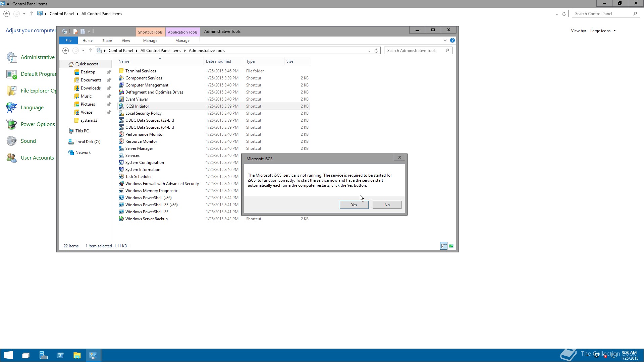Image resolution: width=644 pixels, height=362 pixels.
Task: Click the iSCSI Initiator icon
Action: click(x=121, y=106)
